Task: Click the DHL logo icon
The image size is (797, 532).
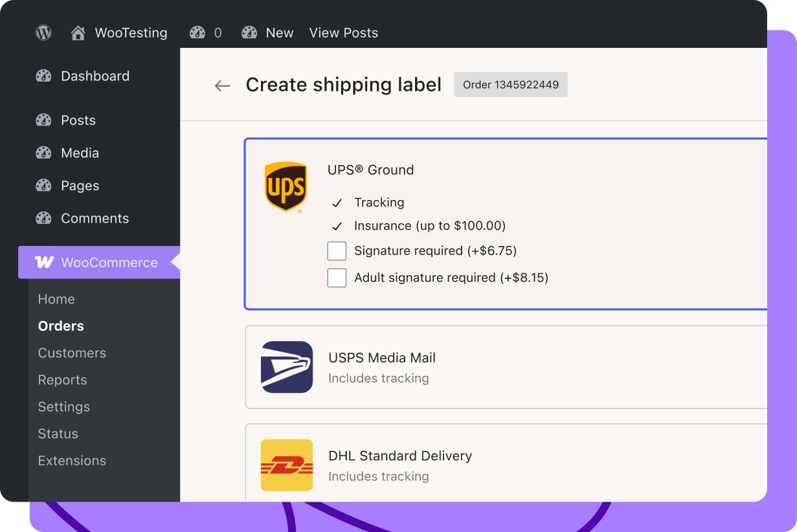Action: pyautogui.click(x=286, y=465)
